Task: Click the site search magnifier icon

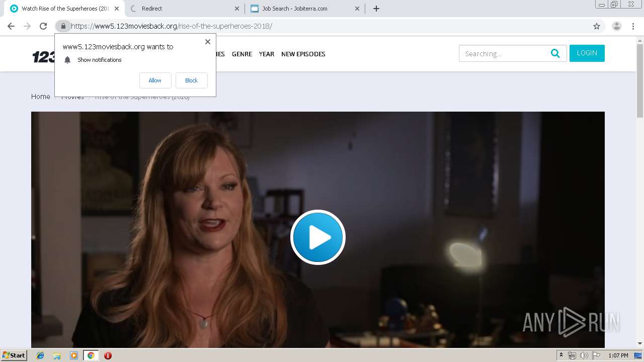Action: [555, 53]
